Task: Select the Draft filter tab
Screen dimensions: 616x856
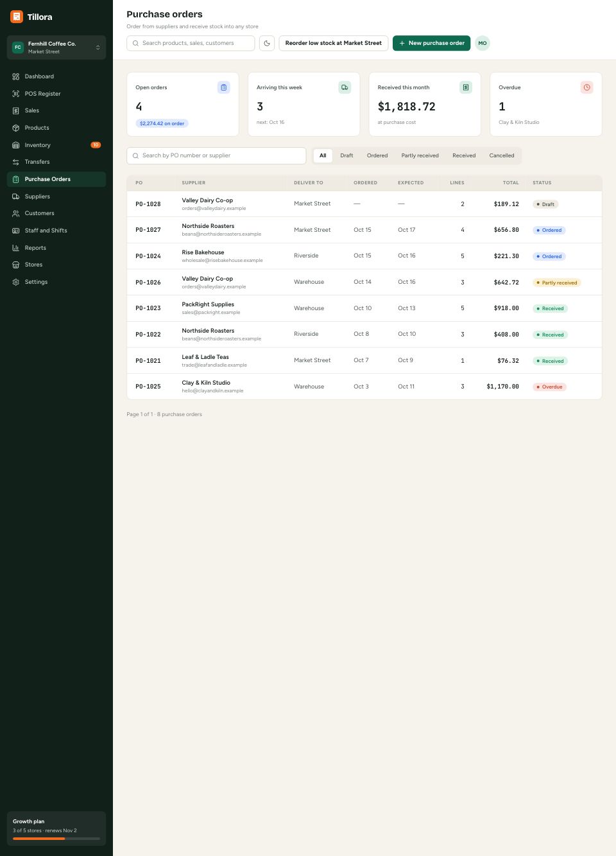Action: click(346, 155)
